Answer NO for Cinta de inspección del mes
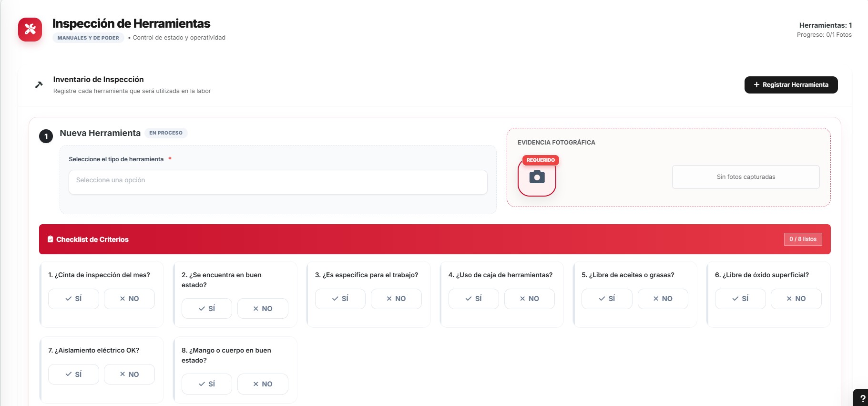Image resolution: width=868 pixels, height=406 pixels. (x=129, y=299)
